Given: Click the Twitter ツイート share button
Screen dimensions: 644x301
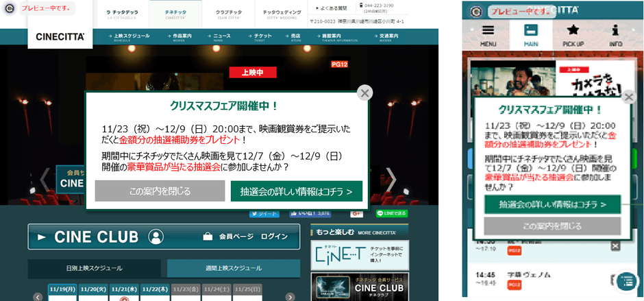Looking at the screenshot, I should pyautogui.click(x=264, y=213).
